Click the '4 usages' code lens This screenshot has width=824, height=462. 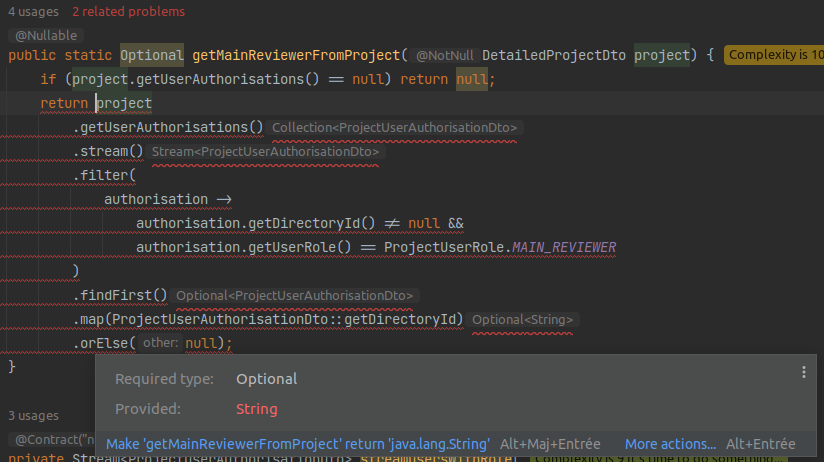click(34, 12)
